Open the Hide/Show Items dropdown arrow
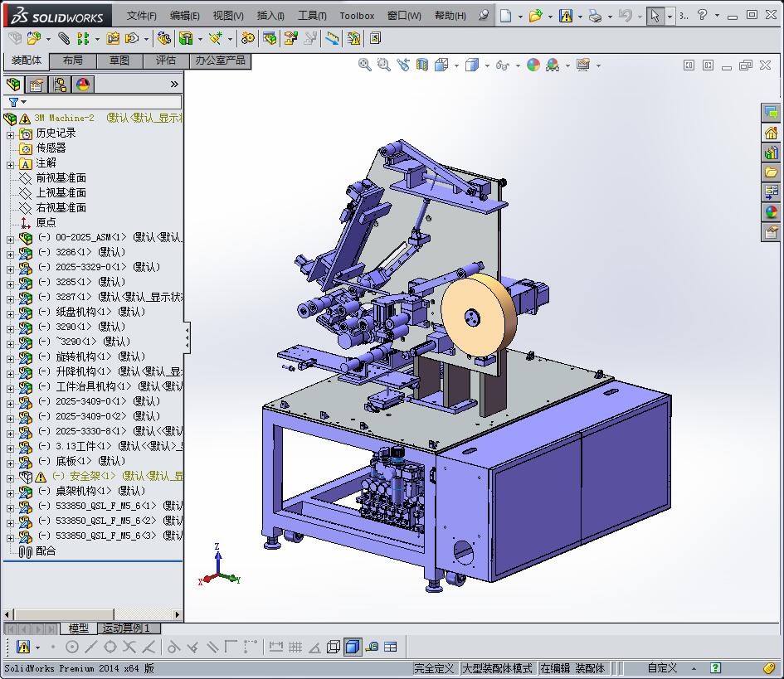This screenshot has width=784, height=679. (x=518, y=65)
